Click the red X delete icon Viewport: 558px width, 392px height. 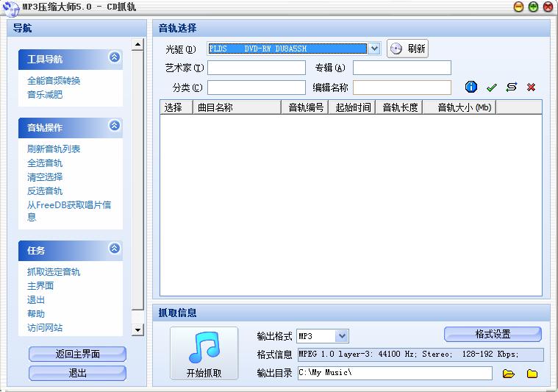point(532,88)
